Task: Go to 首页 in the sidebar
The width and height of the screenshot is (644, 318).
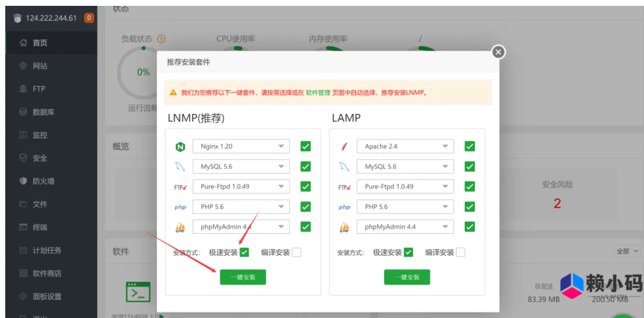Action: [x=51, y=42]
